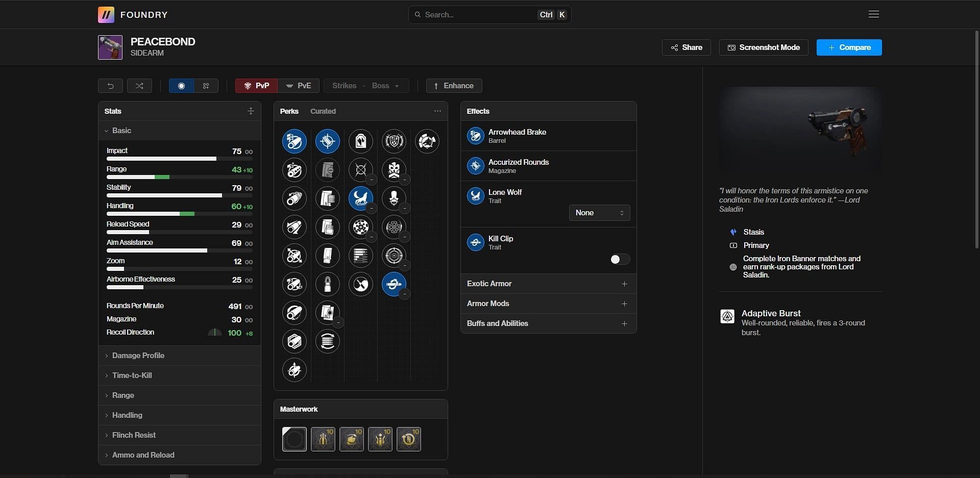The height and width of the screenshot is (478, 980).
Task: Expand Ammo and Reload section
Action: pyautogui.click(x=180, y=455)
